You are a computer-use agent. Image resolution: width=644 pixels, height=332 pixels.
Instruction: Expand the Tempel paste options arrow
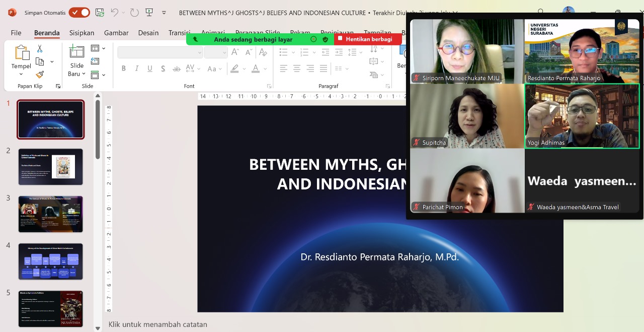21,75
